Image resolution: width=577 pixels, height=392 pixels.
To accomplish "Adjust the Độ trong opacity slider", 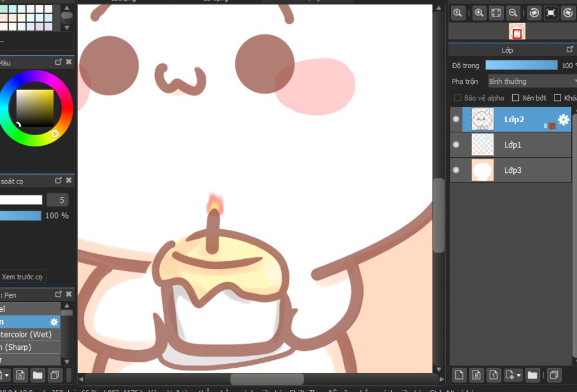I will coord(521,65).
